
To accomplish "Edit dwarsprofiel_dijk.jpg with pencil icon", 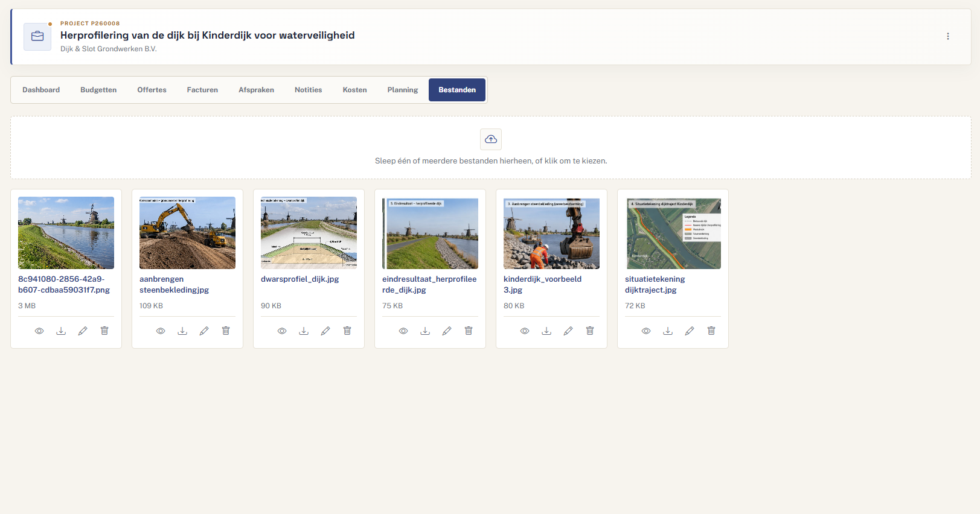I will point(325,331).
